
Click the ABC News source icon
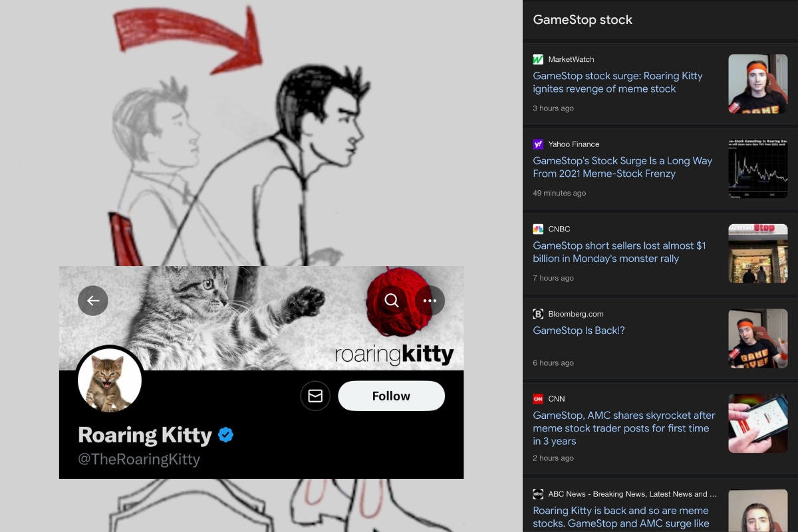point(537,494)
